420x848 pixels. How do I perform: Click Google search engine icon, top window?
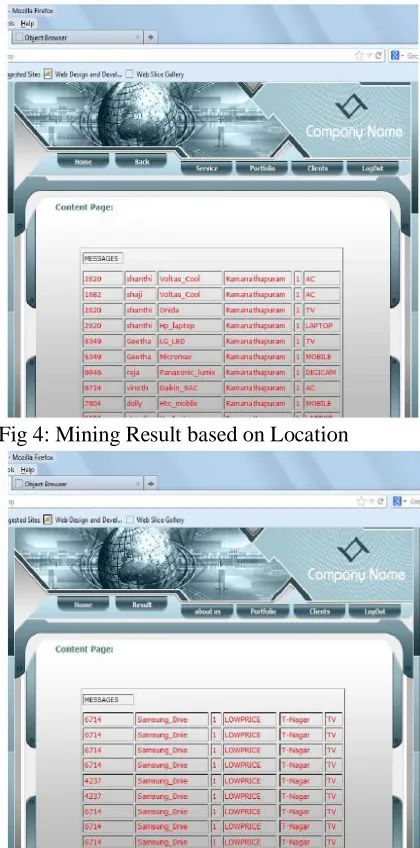point(394,55)
